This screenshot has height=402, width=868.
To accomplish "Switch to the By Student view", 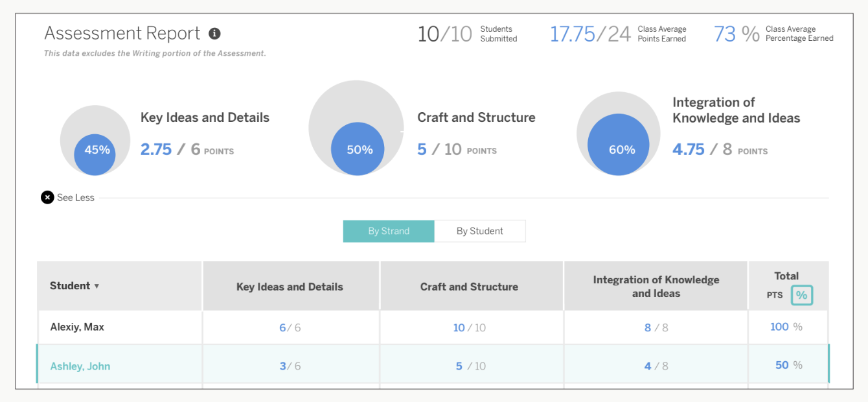I will click(x=479, y=231).
